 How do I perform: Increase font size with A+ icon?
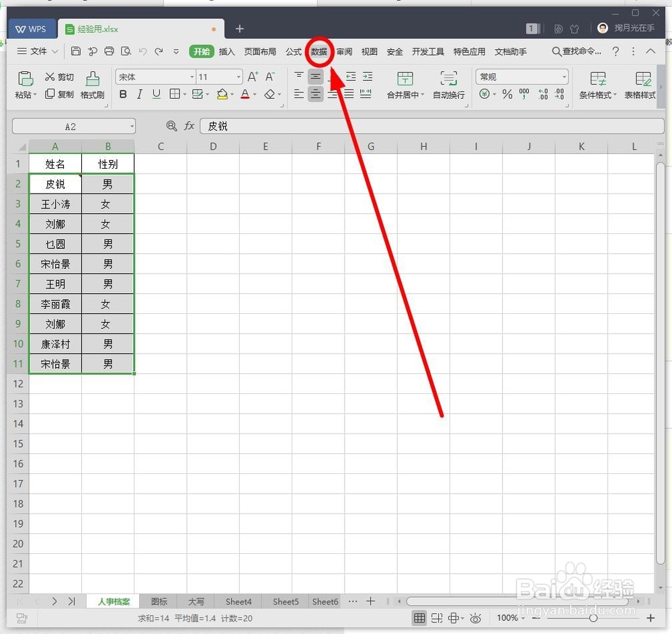point(253,77)
